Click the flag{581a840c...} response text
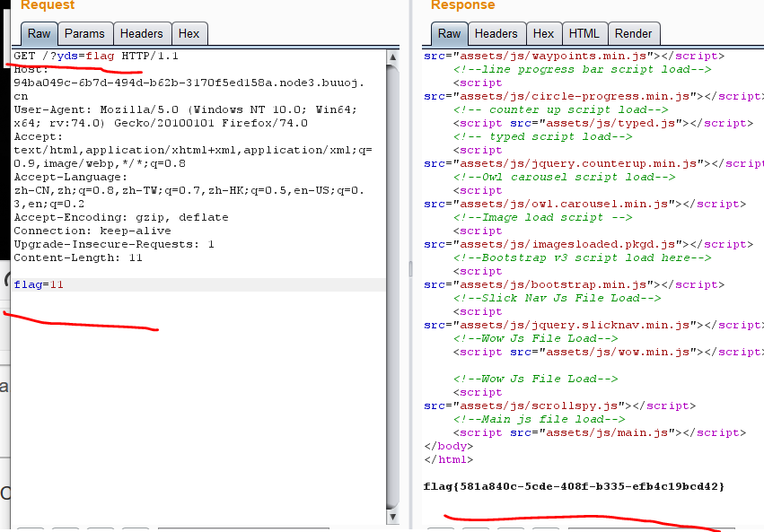764x532 pixels. (574, 486)
